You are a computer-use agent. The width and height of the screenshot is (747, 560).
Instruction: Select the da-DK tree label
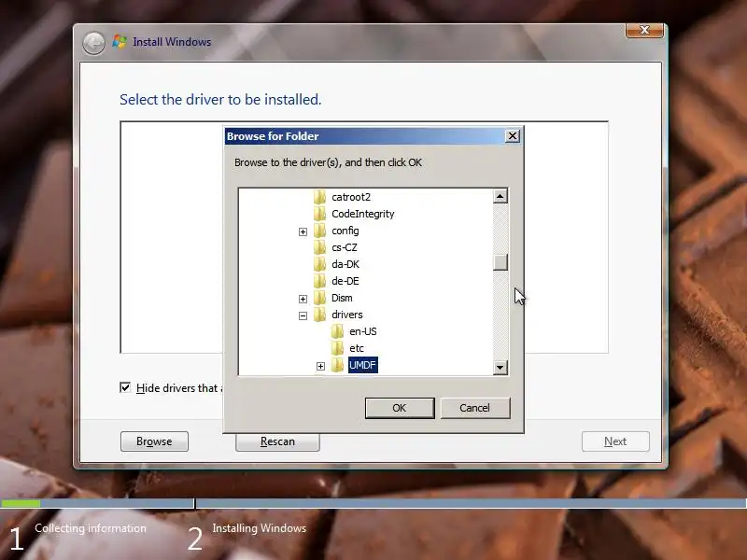click(x=345, y=264)
